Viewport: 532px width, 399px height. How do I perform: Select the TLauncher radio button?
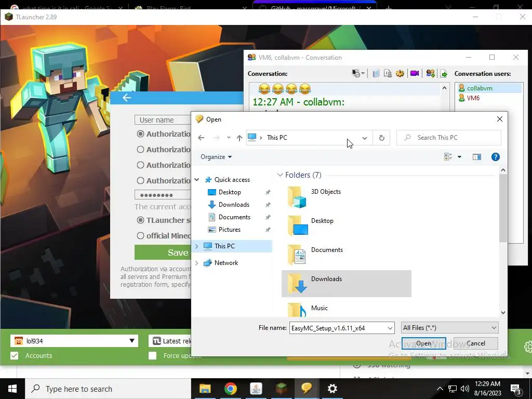click(140, 220)
